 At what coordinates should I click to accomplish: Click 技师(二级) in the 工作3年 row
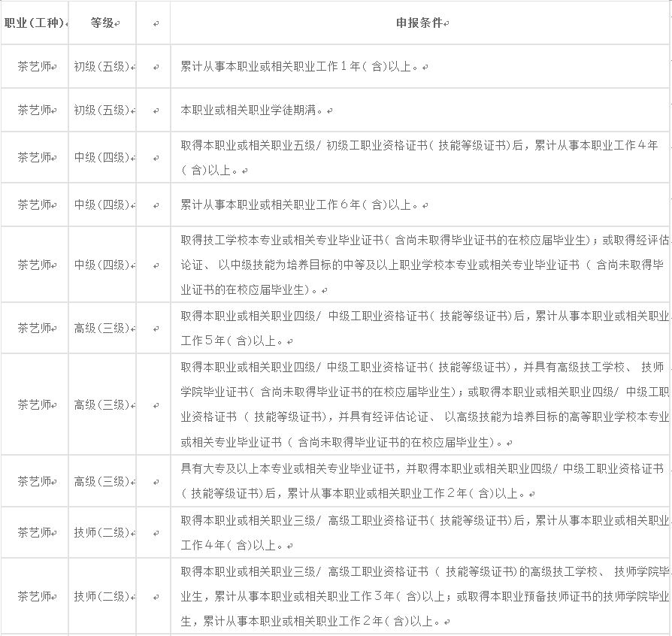point(102,596)
